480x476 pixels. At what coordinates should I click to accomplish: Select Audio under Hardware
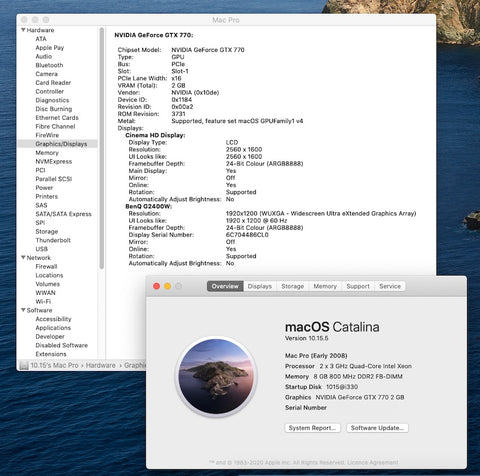tap(44, 56)
